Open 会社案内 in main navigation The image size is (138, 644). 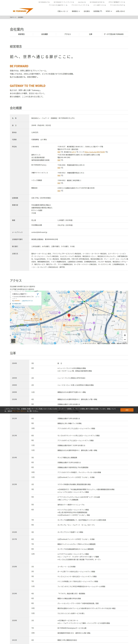point(87,11)
